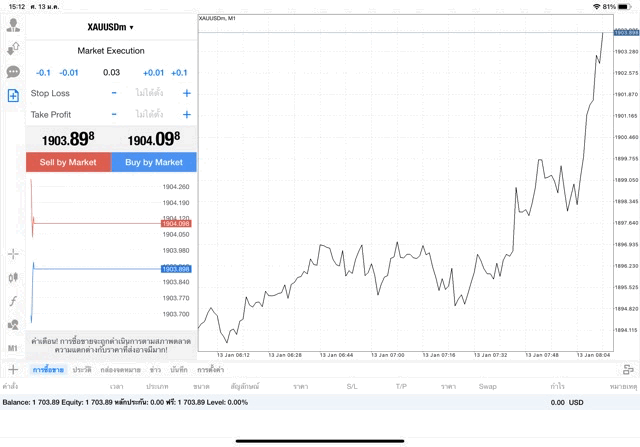
Task: Open indicators list with f icon
Action: pos(13,301)
